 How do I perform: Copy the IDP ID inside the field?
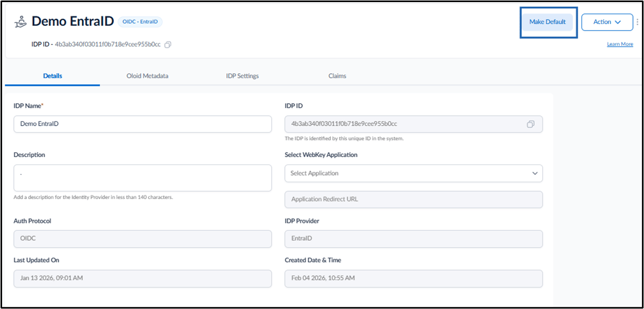coord(531,124)
